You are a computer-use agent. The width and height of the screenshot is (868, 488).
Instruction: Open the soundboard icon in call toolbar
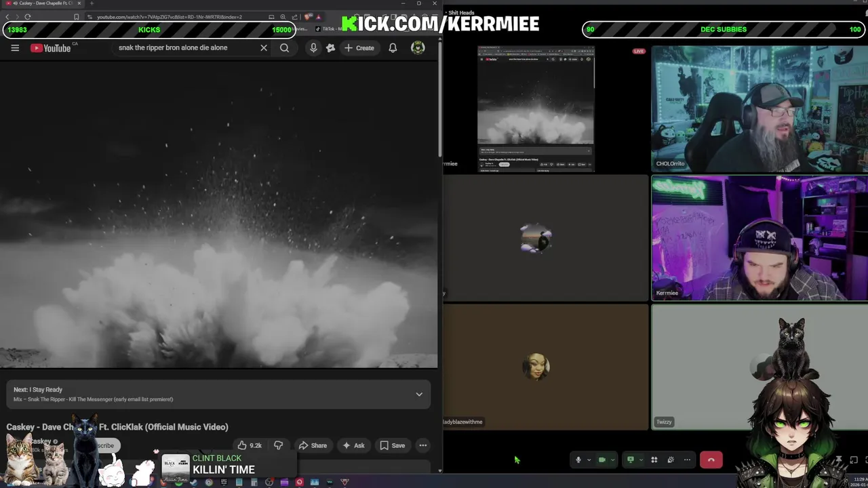point(671,460)
